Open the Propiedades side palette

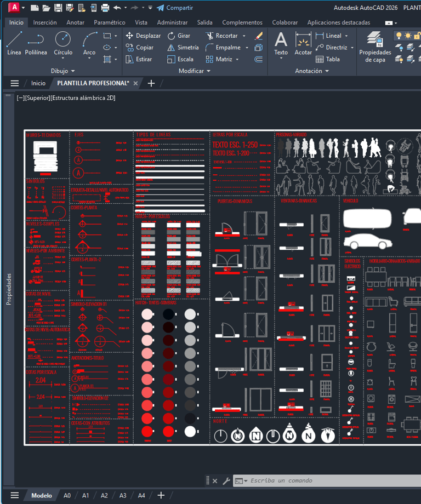[9, 289]
